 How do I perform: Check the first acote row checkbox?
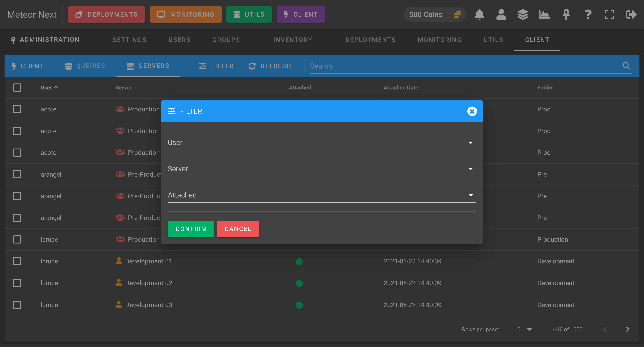(17, 109)
